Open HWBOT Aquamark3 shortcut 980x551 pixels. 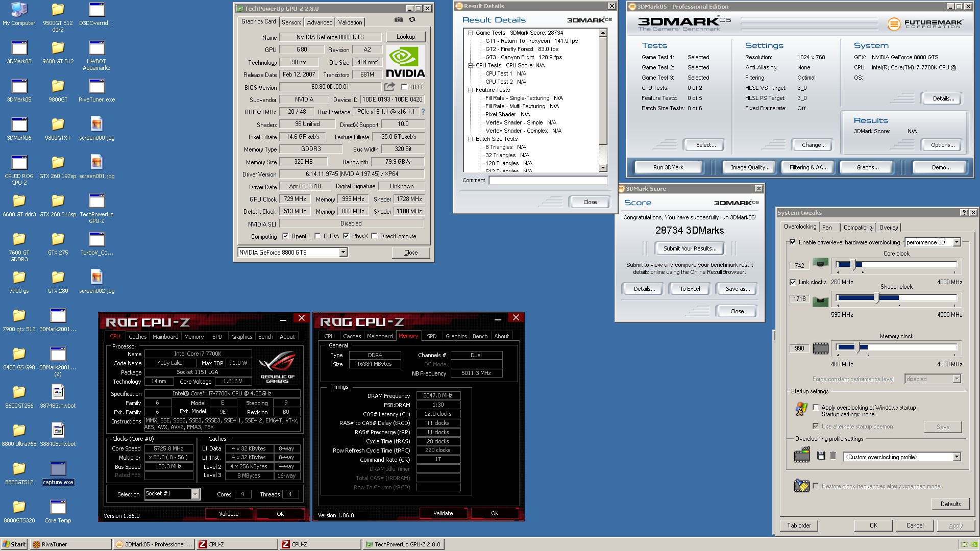pyautogui.click(x=96, y=56)
